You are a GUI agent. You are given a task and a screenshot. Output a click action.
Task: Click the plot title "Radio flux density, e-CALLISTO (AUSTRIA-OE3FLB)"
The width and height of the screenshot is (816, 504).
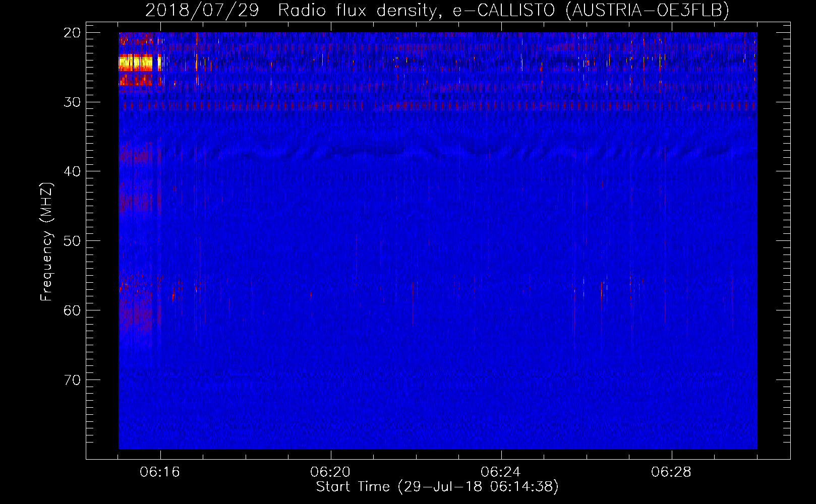(x=503, y=10)
